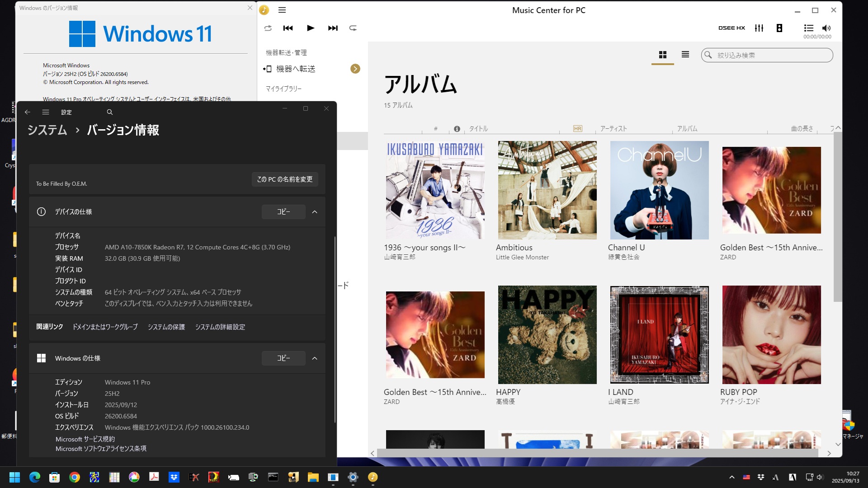The height and width of the screenshot is (488, 868).
Task: Open the Music Center hamburger menu
Action: tap(282, 10)
